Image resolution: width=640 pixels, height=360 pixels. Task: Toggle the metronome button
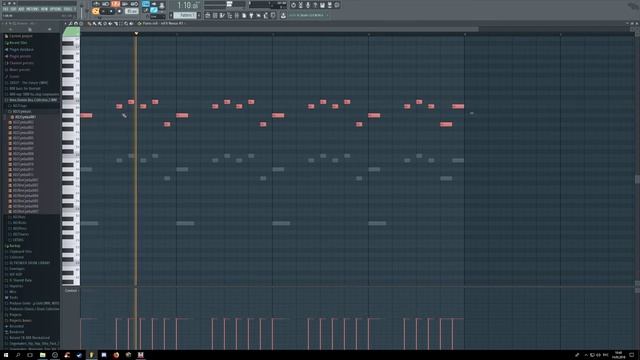click(x=96, y=4)
